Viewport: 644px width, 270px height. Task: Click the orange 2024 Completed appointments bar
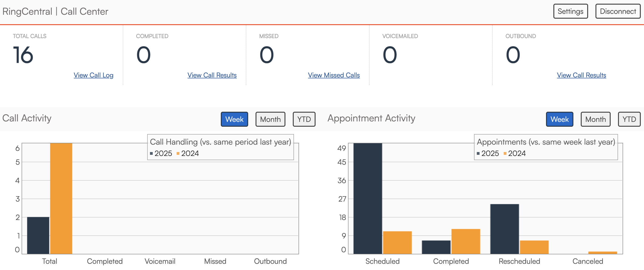466,241
